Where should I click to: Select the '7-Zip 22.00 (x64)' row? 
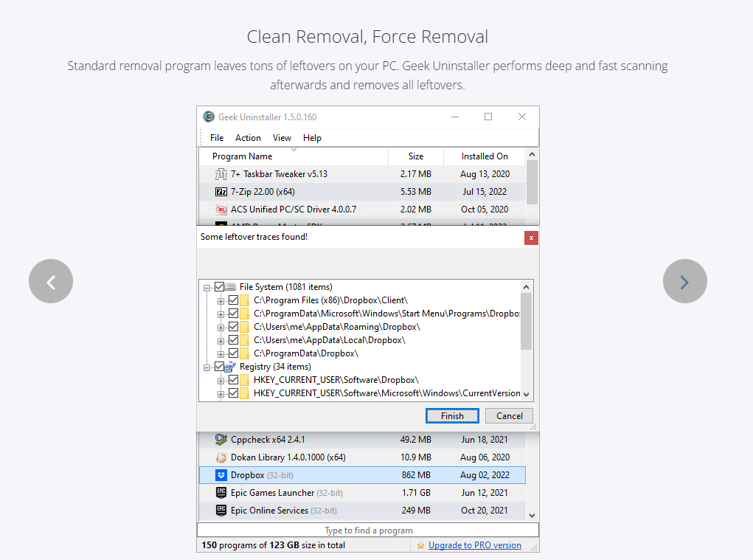tap(363, 192)
